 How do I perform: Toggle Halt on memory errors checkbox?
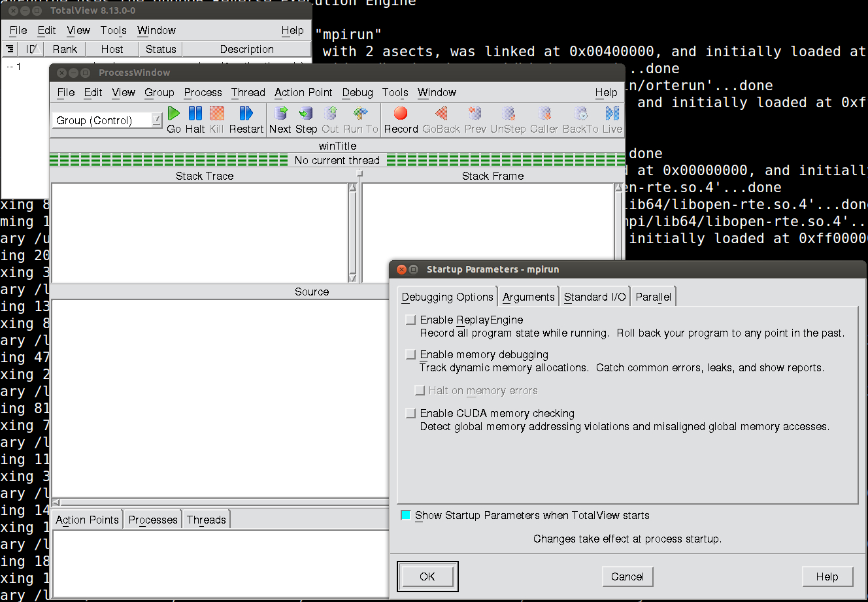click(x=420, y=390)
